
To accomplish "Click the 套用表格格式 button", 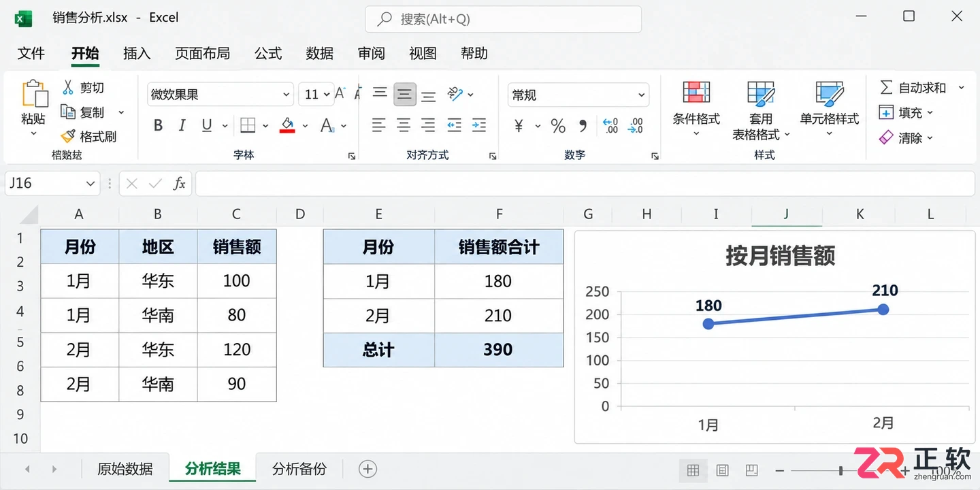I will [760, 110].
